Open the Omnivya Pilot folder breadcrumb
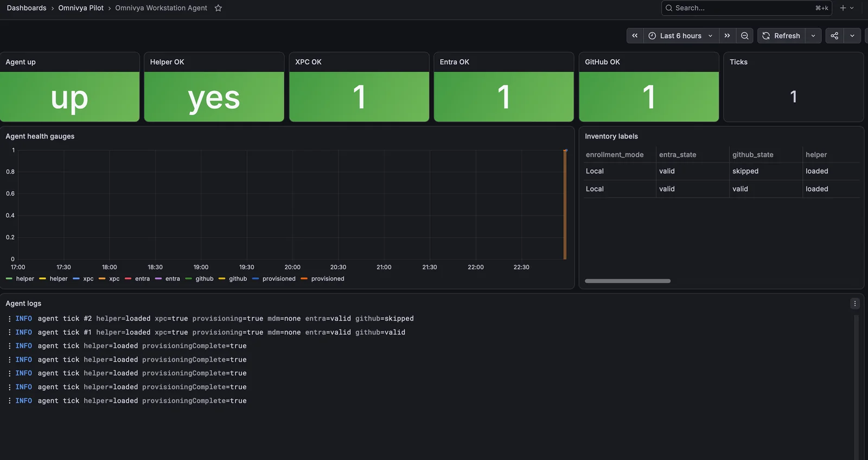The image size is (868, 460). pyautogui.click(x=81, y=8)
